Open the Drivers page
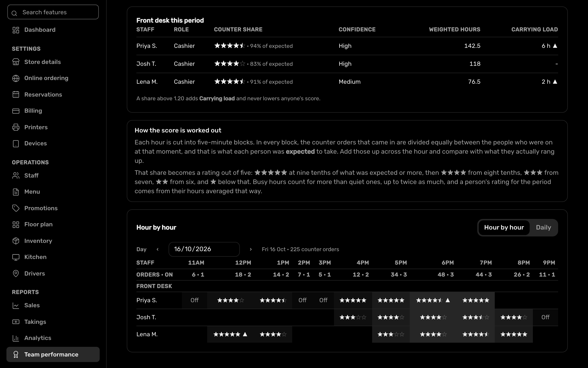 [53, 273]
